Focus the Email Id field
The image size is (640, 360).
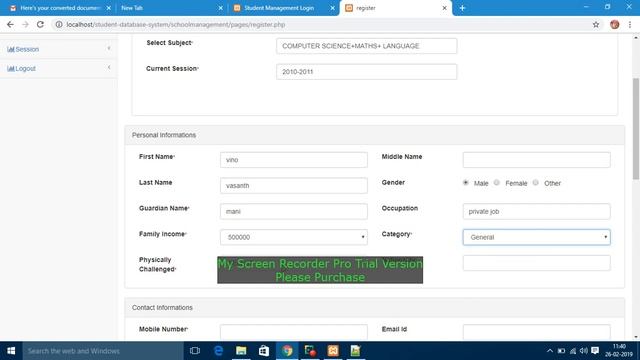(536, 332)
